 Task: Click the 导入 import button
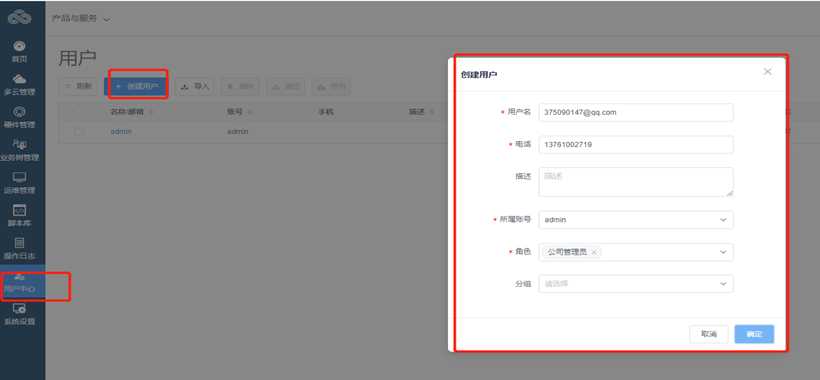(195, 86)
